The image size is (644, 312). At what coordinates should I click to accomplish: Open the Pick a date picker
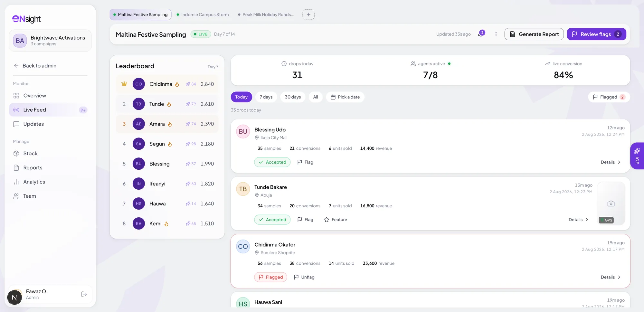(x=345, y=97)
